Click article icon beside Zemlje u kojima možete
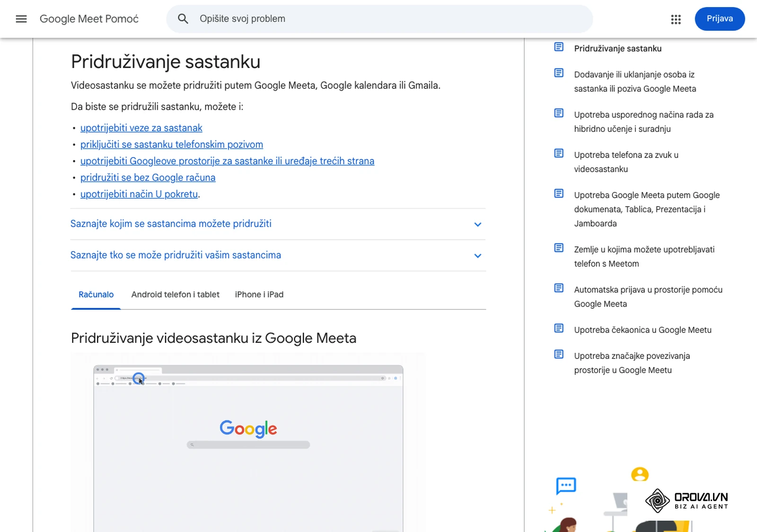Screen dimensions: 757x532 point(559,248)
